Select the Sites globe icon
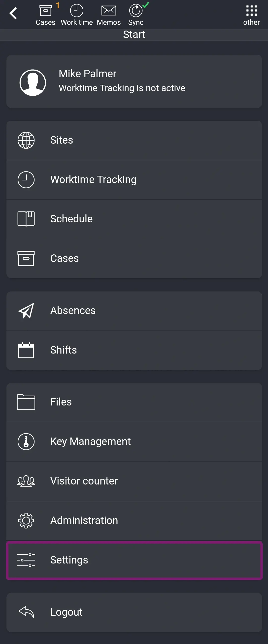 [26, 140]
